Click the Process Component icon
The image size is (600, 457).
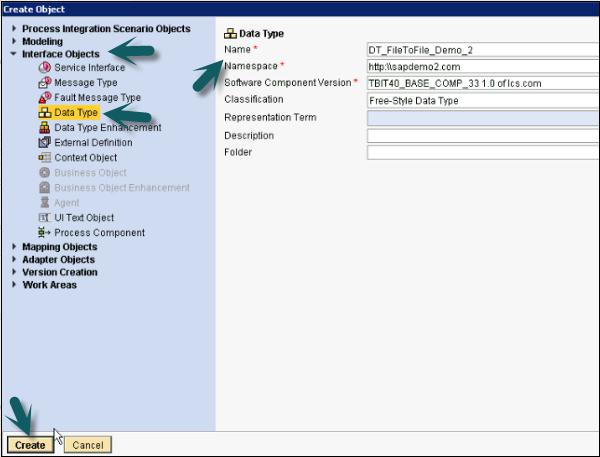pyautogui.click(x=44, y=232)
